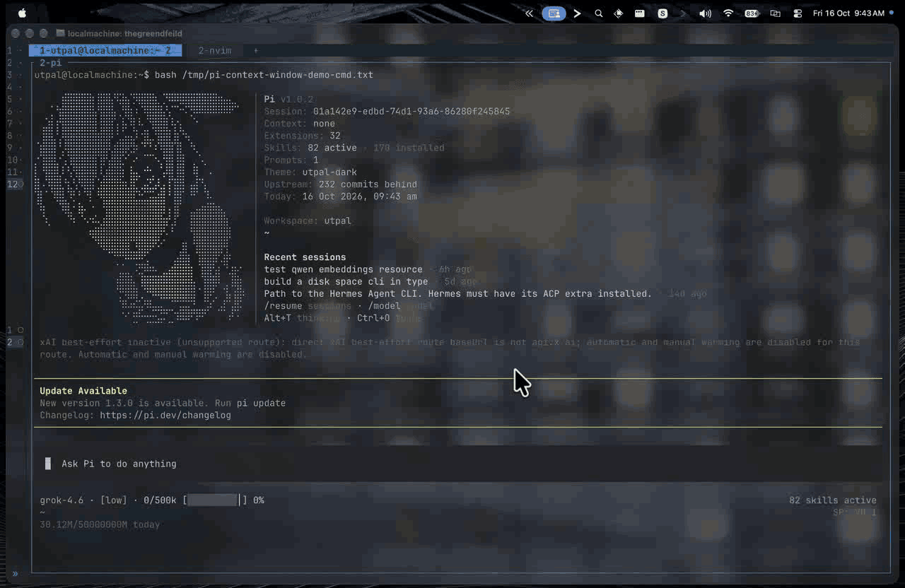Image resolution: width=905 pixels, height=588 pixels.
Task: Click the bash /tmp/pi-context-window-demo-cmd.txt command line
Action: (264, 75)
